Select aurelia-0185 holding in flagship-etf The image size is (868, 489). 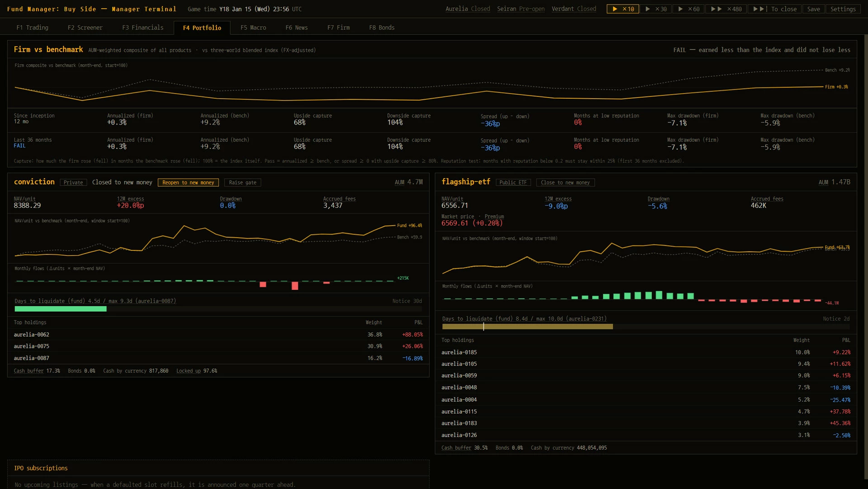(645, 352)
